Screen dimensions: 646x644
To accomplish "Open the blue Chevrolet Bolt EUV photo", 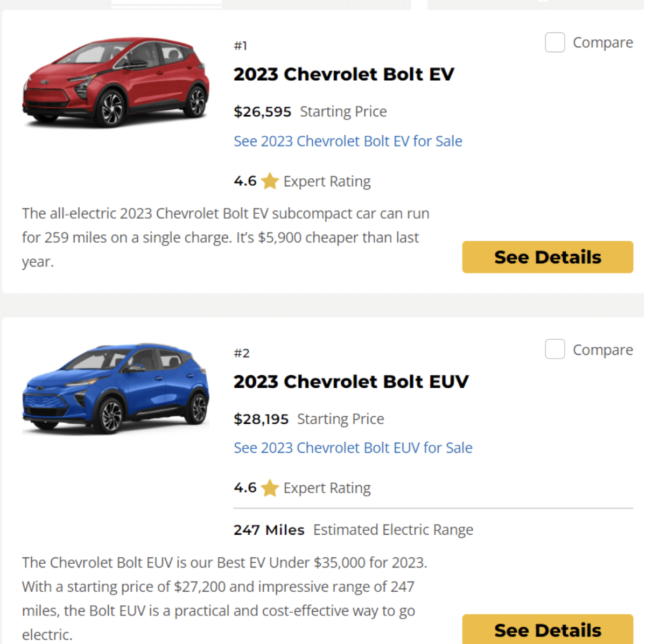I will tap(116, 388).
